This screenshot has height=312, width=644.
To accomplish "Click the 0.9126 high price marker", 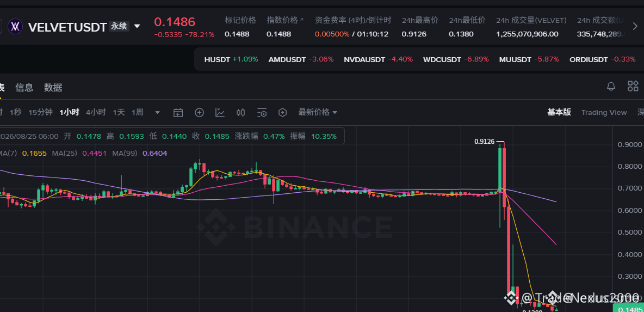I will point(484,142).
